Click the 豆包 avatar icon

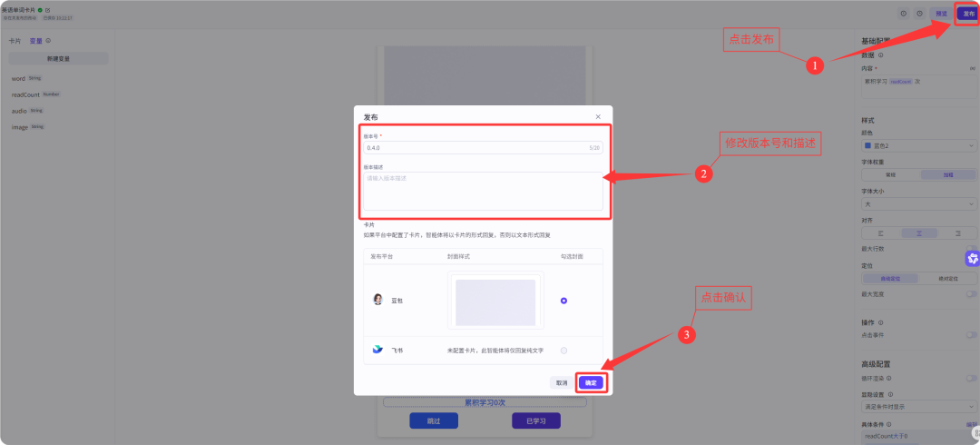pos(377,300)
